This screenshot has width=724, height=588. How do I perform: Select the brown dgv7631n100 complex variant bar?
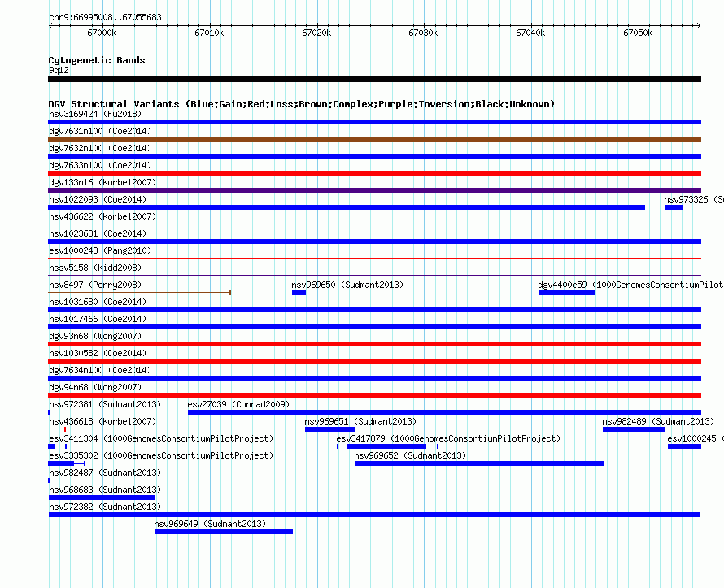coord(374,139)
